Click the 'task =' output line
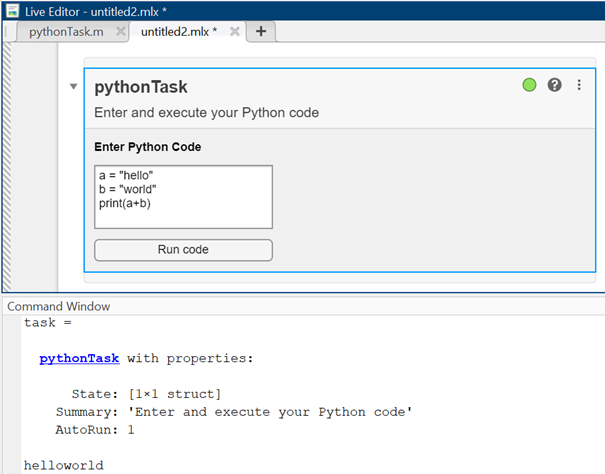Viewport: 605px width, 474px height. coord(48,323)
